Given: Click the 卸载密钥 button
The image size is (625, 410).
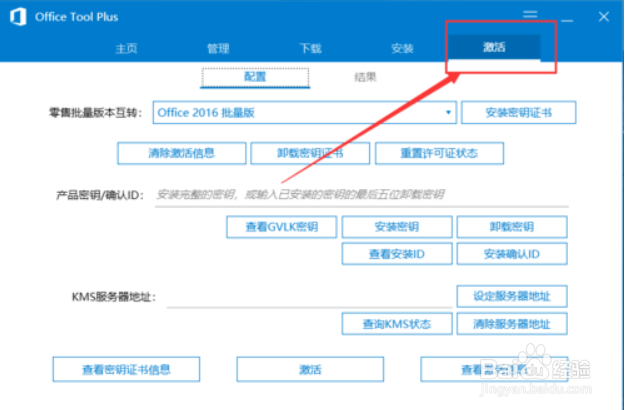Looking at the screenshot, I should [x=512, y=227].
